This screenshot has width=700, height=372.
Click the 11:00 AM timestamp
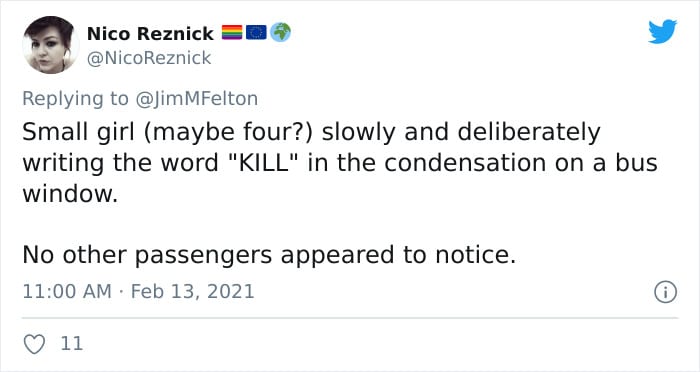pyautogui.click(x=67, y=292)
